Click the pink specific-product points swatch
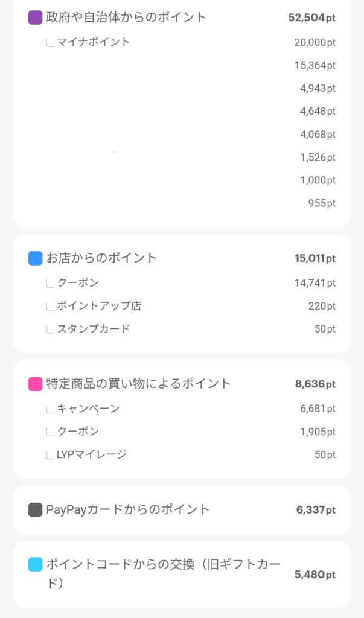364x618 pixels. [35, 384]
